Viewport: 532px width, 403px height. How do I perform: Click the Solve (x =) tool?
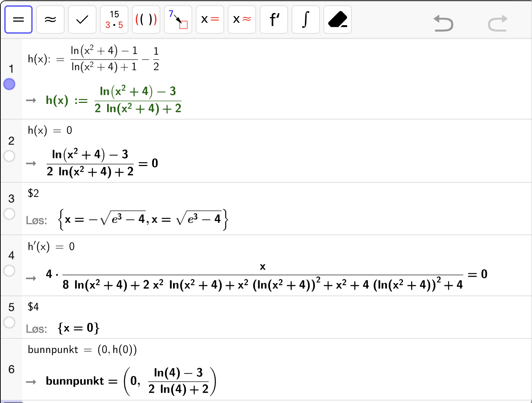pos(210,20)
